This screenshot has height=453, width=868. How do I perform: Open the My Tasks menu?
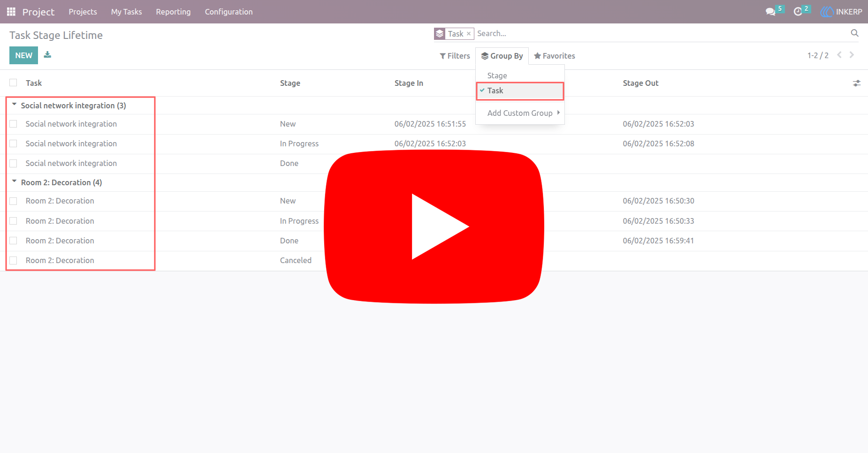[x=127, y=12]
